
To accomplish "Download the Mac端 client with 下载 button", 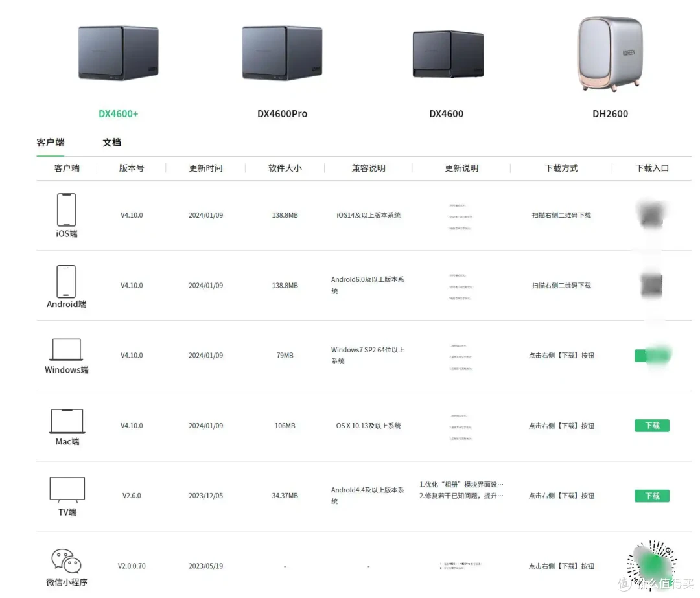I will coord(652,426).
